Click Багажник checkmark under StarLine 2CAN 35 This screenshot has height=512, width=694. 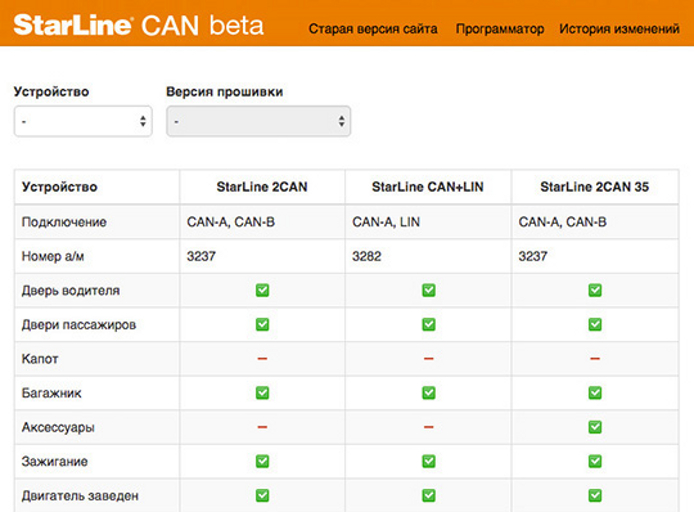595,393
